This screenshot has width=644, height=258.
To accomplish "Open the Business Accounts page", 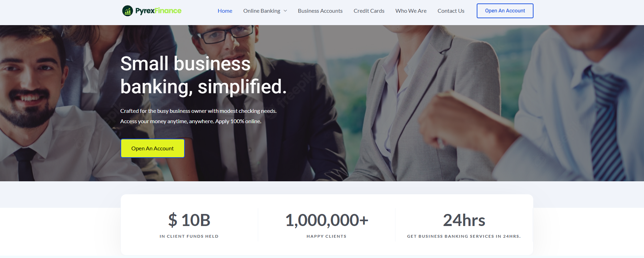I will pos(320,11).
